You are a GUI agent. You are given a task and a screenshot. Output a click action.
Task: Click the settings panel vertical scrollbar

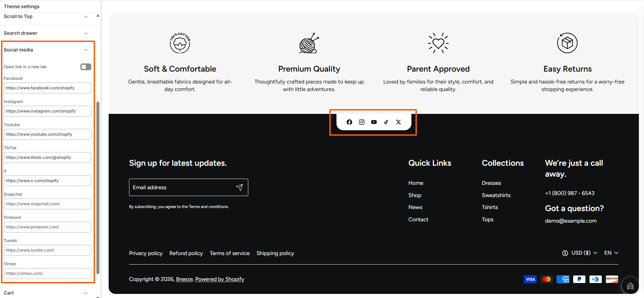[x=98, y=188]
